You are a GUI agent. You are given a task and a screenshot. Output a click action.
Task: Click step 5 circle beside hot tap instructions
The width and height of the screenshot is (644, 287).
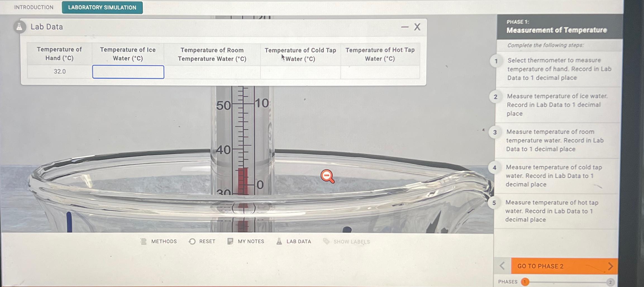point(495,203)
